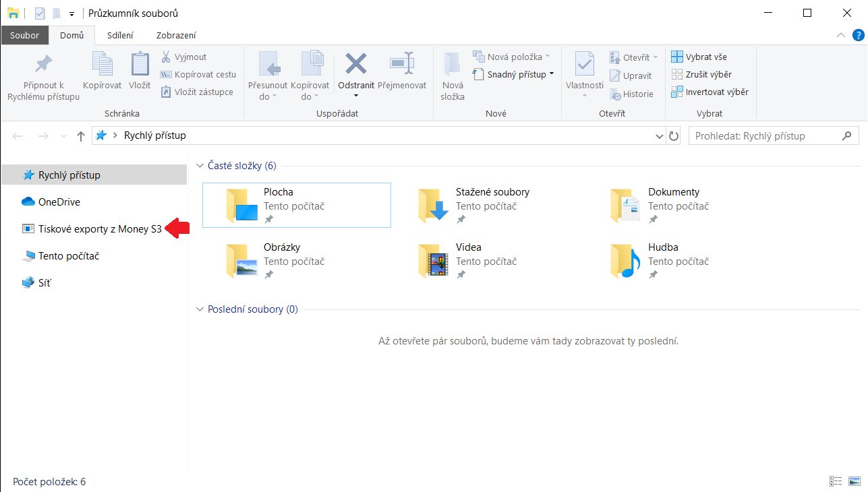Select Rychlý přístup in the navigation pane
The height and width of the screenshot is (492, 868).
[94, 175]
